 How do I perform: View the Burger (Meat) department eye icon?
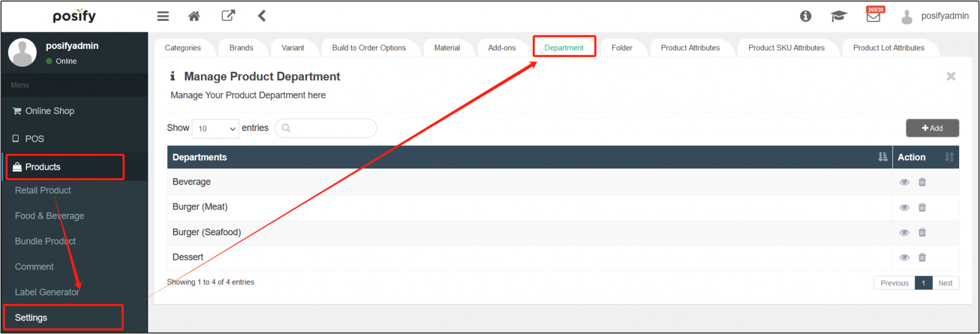[904, 208]
